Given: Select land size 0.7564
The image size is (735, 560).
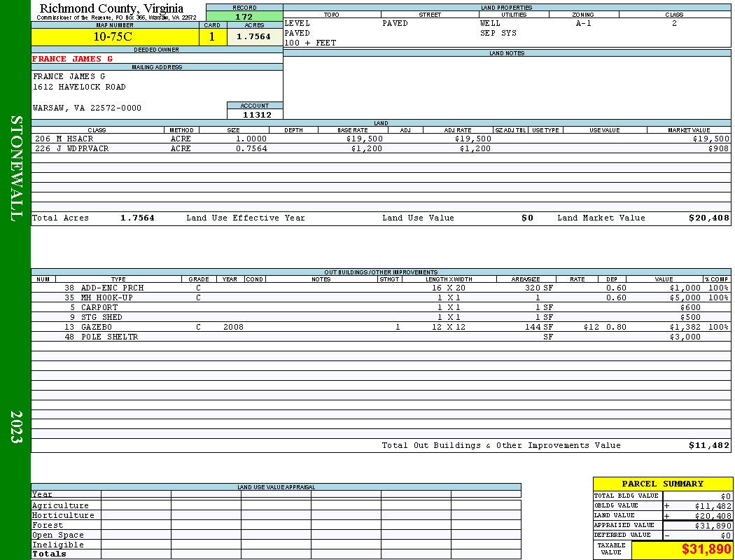Looking at the screenshot, I should point(251,148).
